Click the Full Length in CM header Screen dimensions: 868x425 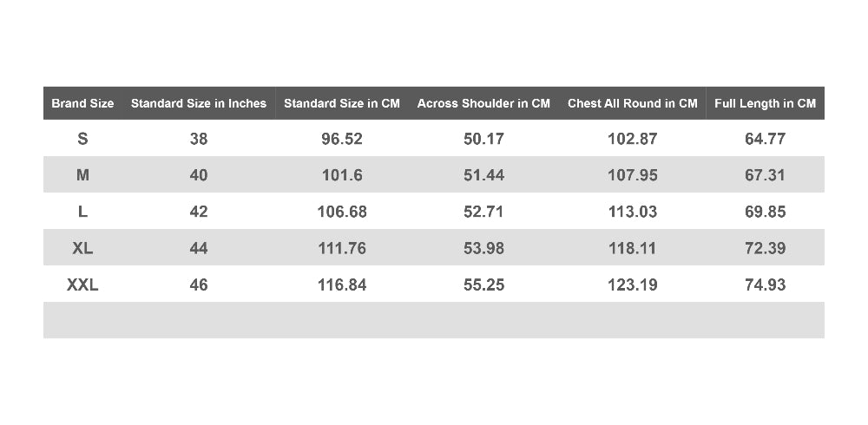click(766, 103)
